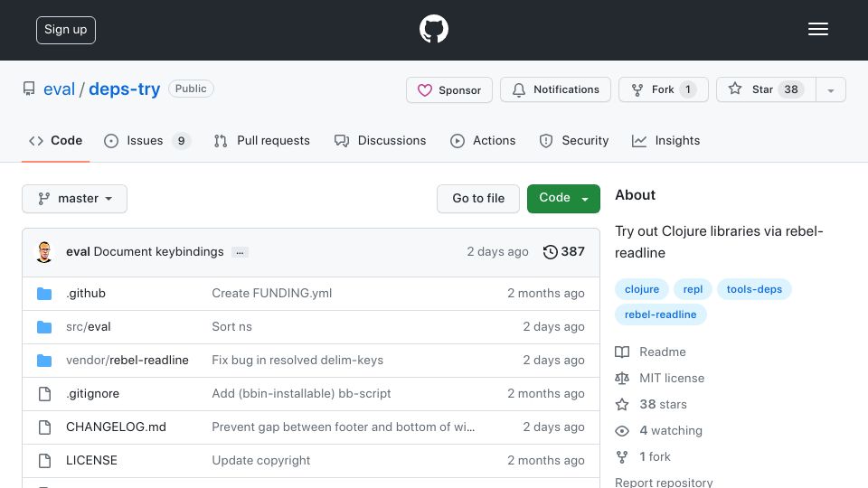Viewport: 868px width, 488px height.
Task: Fork the repository
Action: 663,89
